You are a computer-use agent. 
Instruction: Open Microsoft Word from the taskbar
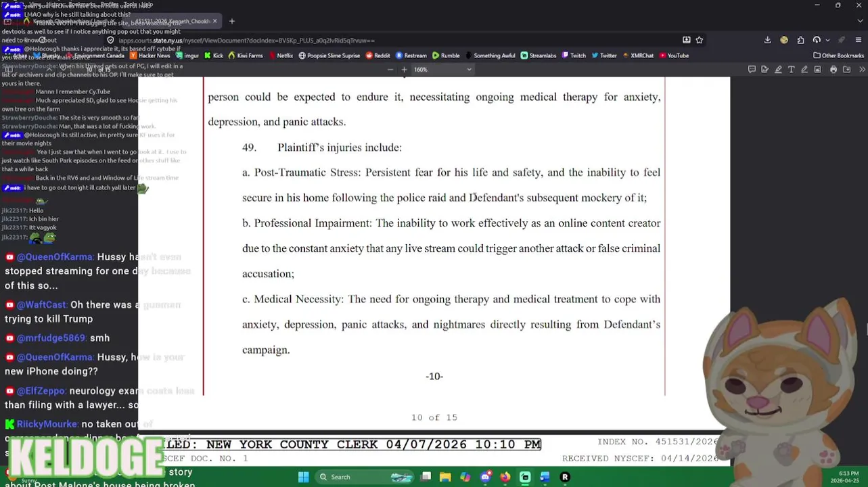tap(545, 477)
